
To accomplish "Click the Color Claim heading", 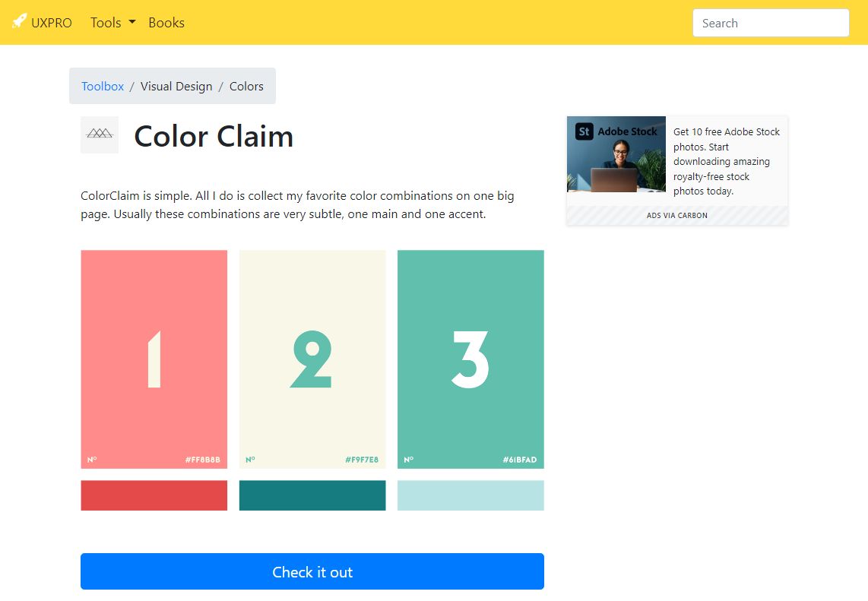I will coord(214,136).
